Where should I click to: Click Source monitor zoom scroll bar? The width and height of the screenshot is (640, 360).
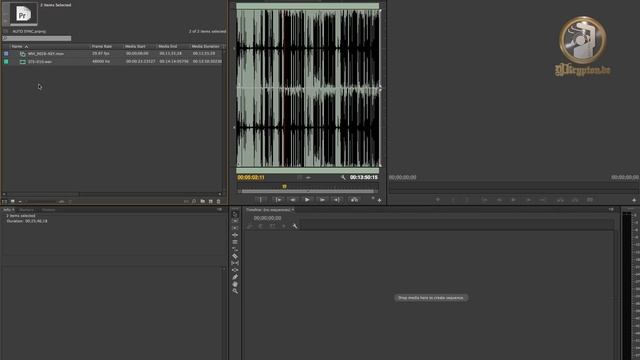pos(308,191)
